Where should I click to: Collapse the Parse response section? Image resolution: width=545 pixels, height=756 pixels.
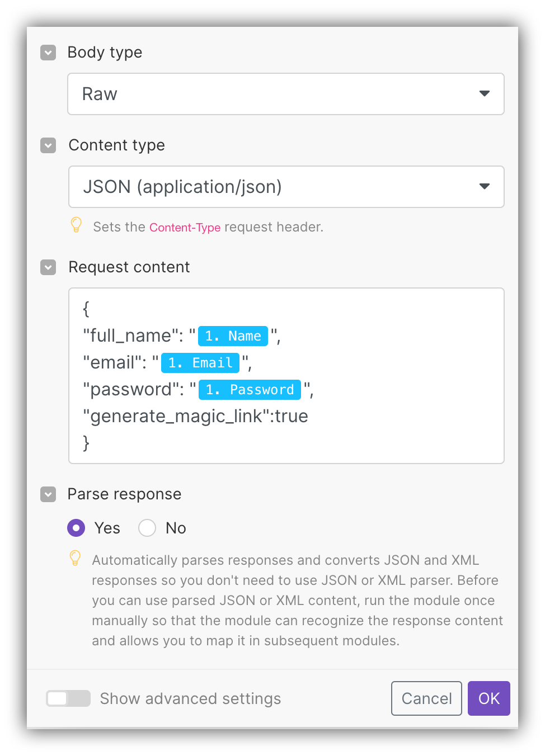point(48,494)
